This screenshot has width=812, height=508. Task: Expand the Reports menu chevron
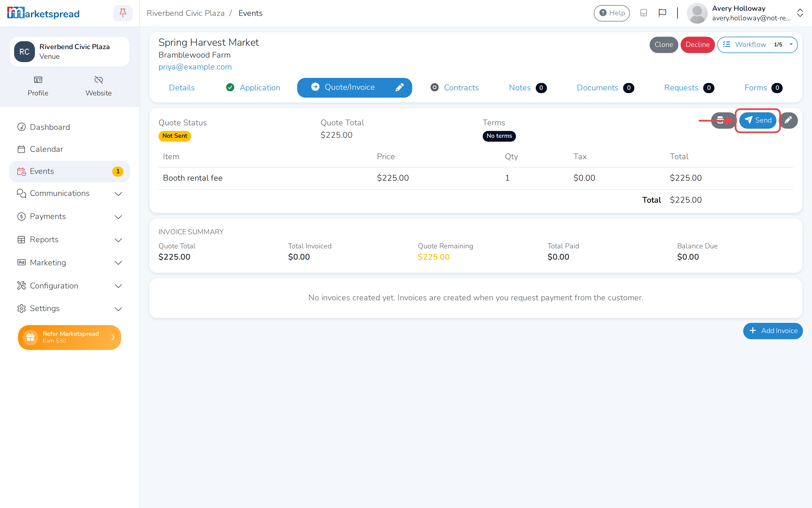(118, 240)
